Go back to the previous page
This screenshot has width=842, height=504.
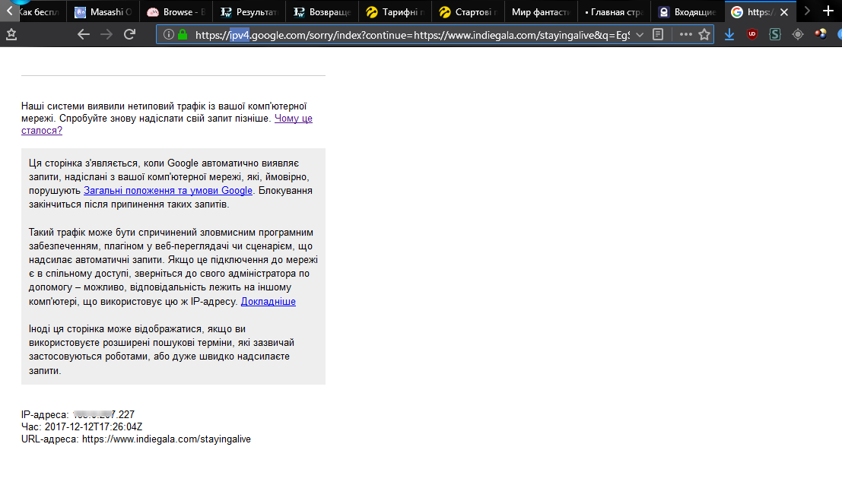point(84,34)
